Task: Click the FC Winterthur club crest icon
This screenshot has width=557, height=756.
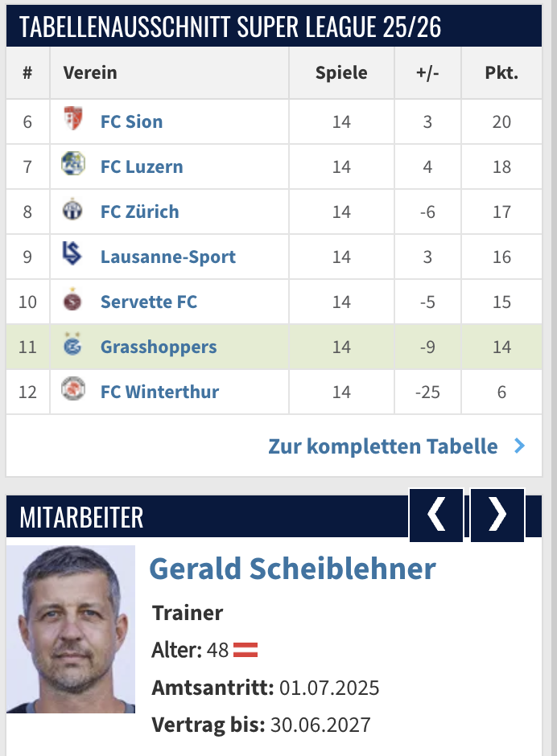Action: pos(73,391)
